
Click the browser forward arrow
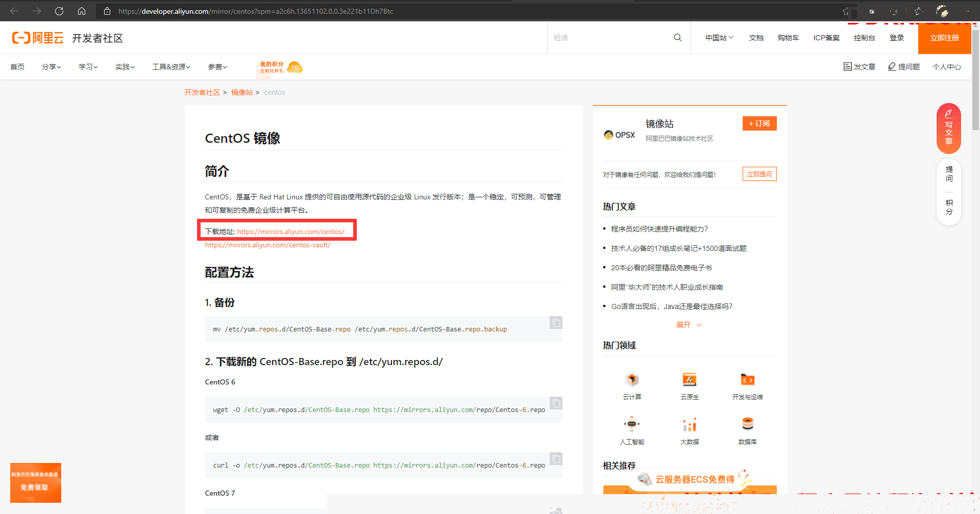click(37, 11)
